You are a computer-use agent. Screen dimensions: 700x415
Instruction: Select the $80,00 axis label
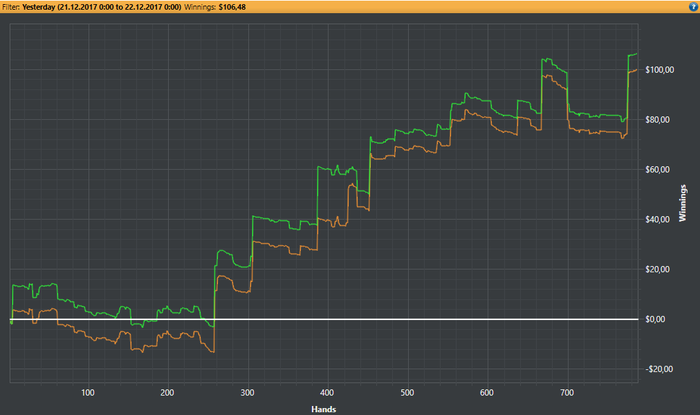tap(657, 120)
